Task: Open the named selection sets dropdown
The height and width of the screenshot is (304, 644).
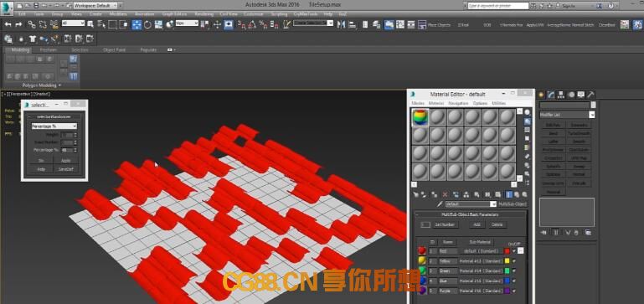Action: pyautogui.click(x=313, y=23)
